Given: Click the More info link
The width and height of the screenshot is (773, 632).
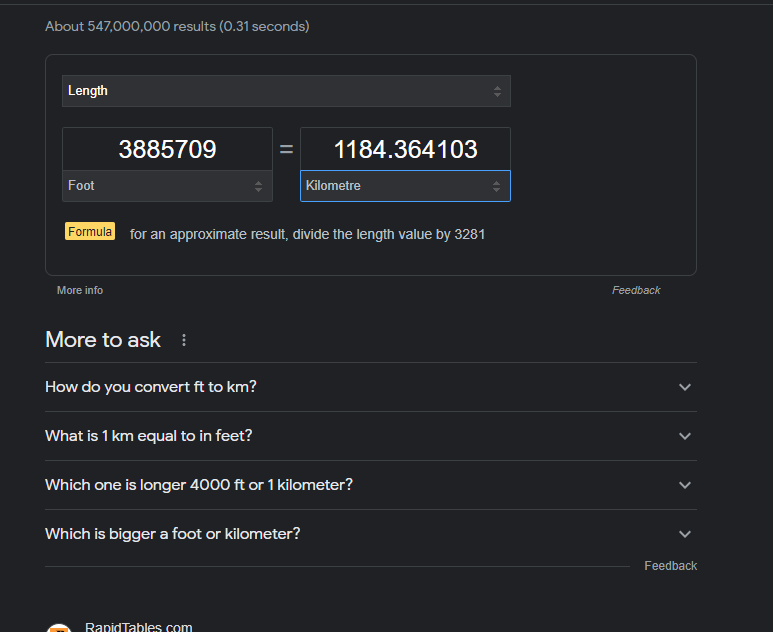Looking at the screenshot, I should [80, 290].
